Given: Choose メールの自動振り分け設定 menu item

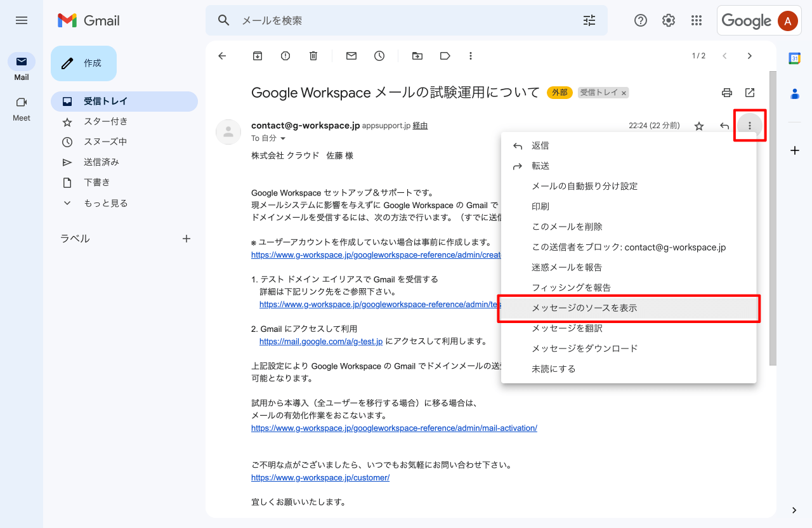Looking at the screenshot, I should 629,186.
